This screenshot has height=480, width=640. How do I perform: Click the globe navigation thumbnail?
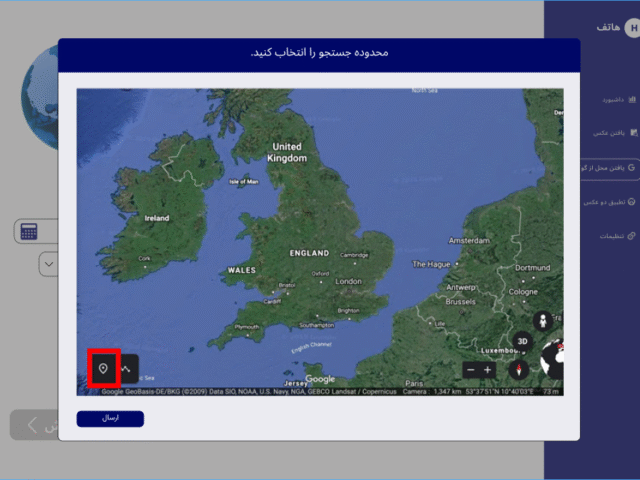[x=552, y=362]
